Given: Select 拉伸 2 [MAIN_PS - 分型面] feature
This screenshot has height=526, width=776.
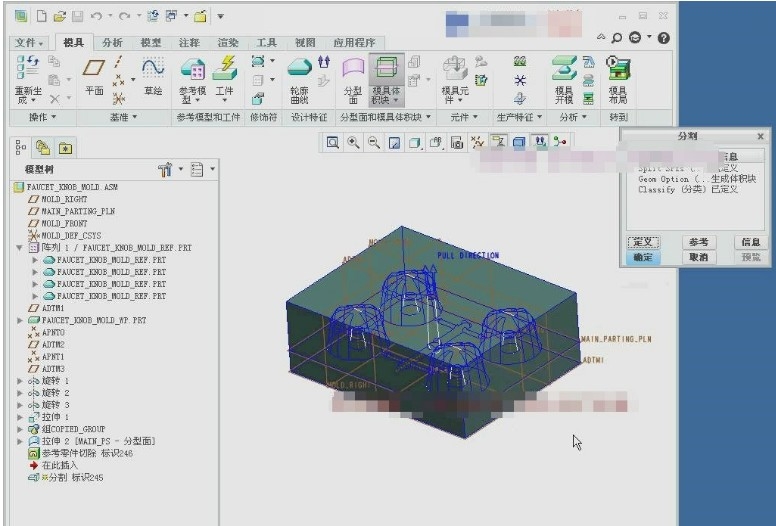Looking at the screenshot, I should tap(98, 441).
